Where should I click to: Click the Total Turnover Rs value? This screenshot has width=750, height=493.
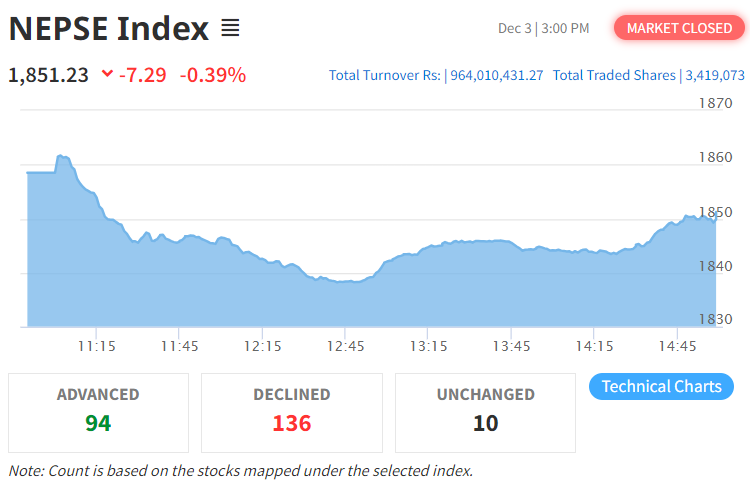pos(495,75)
